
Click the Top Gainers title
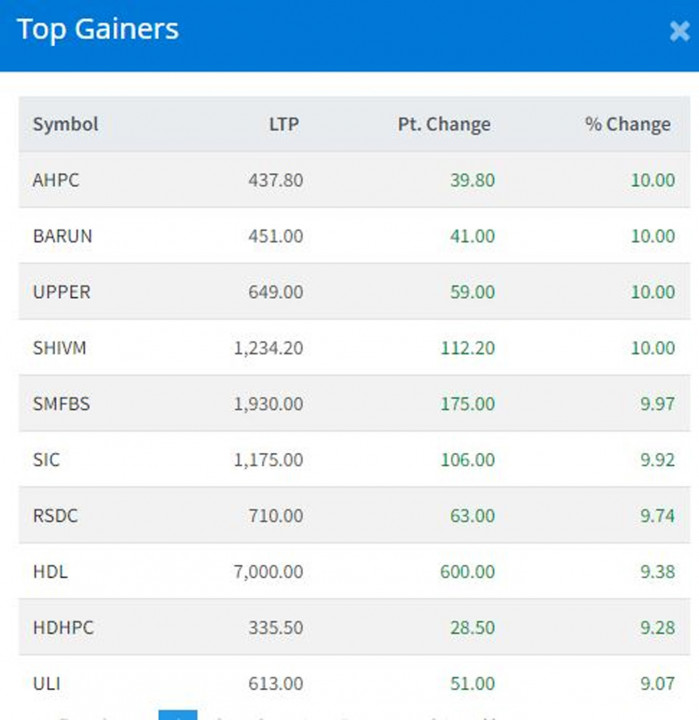pos(98,29)
